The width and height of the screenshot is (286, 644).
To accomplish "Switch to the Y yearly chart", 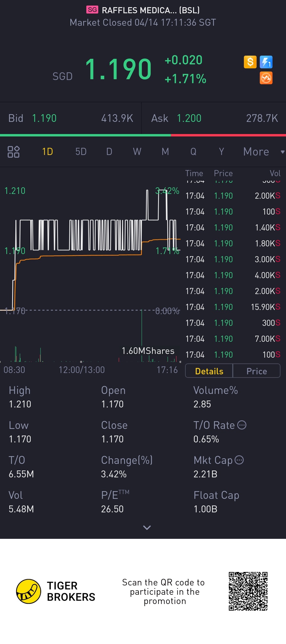I will pyautogui.click(x=221, y=152).
